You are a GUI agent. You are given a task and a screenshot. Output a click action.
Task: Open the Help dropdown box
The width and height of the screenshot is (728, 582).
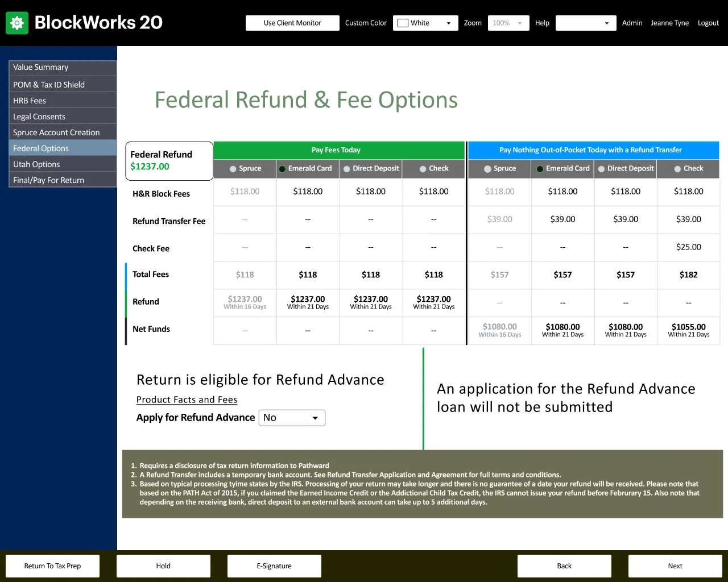pos(585,23)
